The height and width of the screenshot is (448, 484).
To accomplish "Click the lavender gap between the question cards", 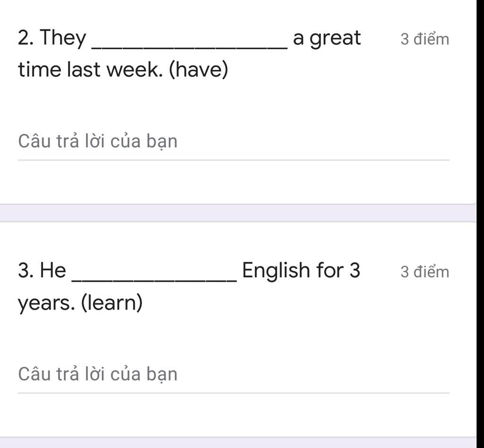I will tap(238, 213).
